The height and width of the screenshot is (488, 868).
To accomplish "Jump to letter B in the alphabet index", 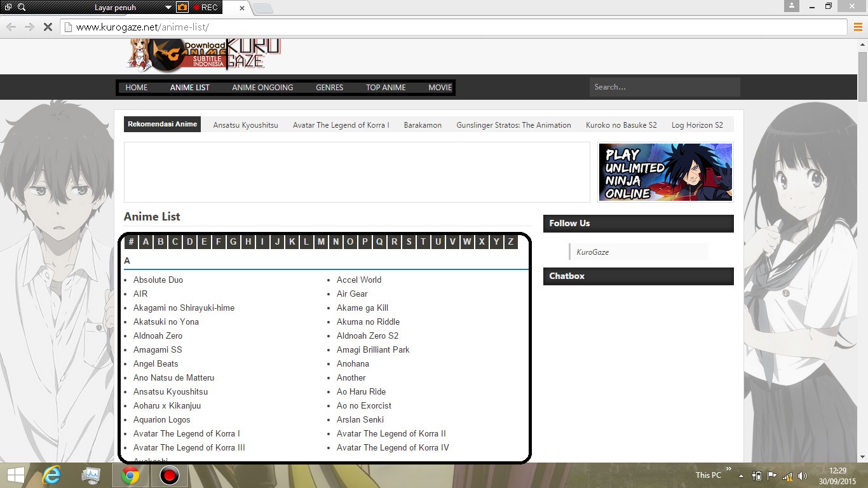I will (161, 241).
